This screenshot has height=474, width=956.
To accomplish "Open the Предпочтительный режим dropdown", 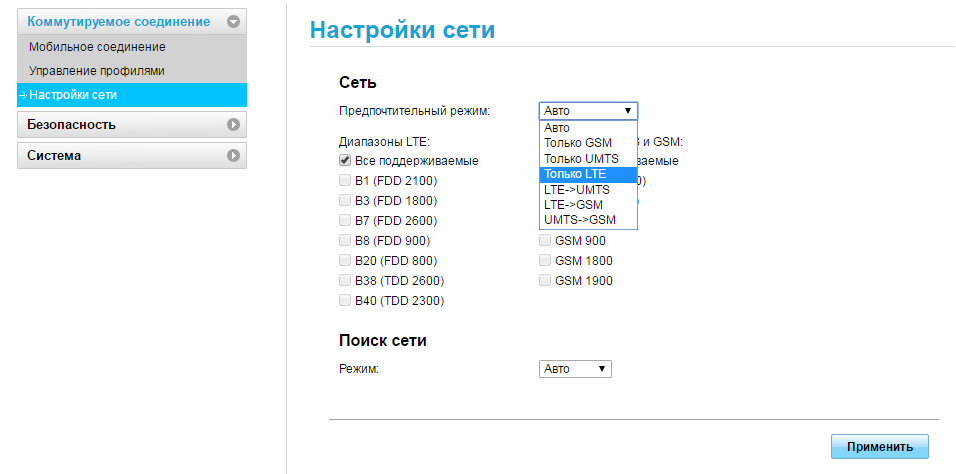I will 588,111.
